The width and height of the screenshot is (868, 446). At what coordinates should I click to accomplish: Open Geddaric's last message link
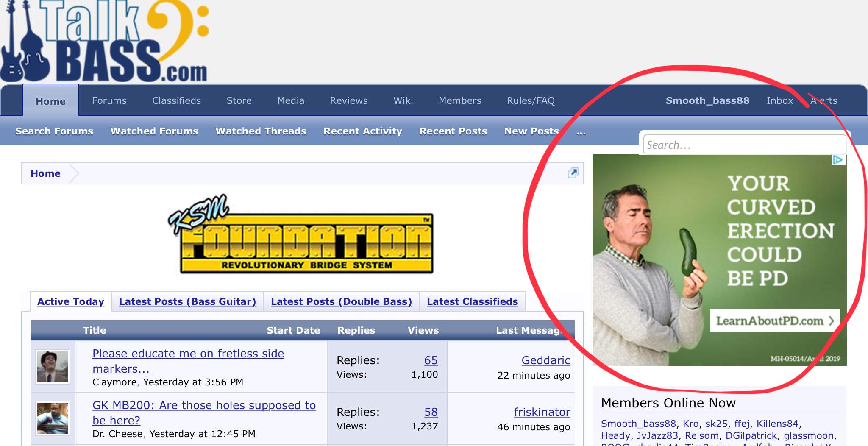[546, 360]
